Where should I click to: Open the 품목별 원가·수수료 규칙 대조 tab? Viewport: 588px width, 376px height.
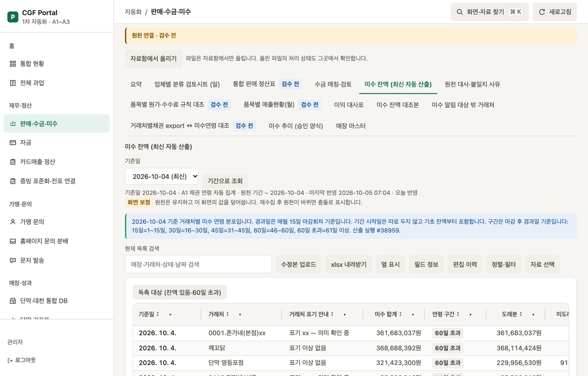(180, 105)
